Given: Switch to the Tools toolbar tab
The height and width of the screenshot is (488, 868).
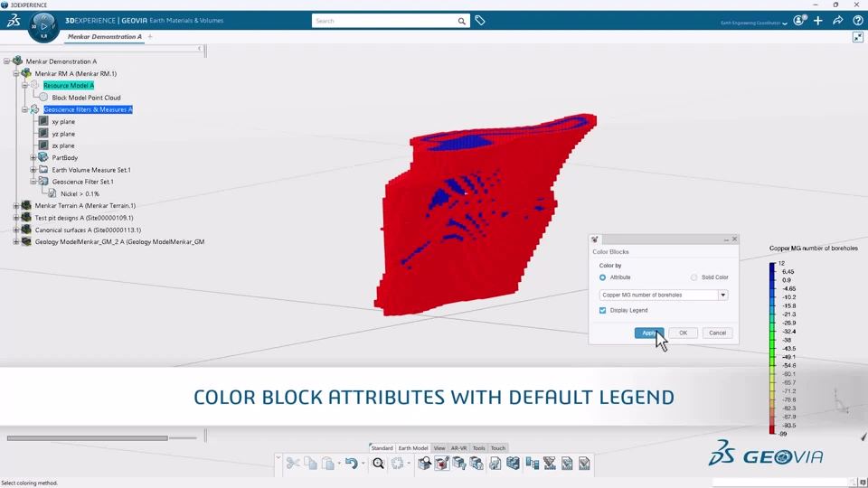Looking at the screenshot, I should coord(479,448).
